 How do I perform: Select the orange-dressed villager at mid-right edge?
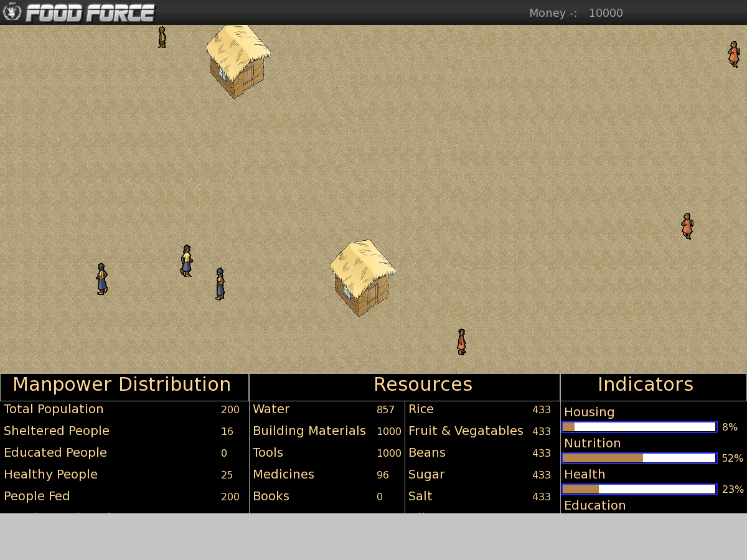coord(687,226)
